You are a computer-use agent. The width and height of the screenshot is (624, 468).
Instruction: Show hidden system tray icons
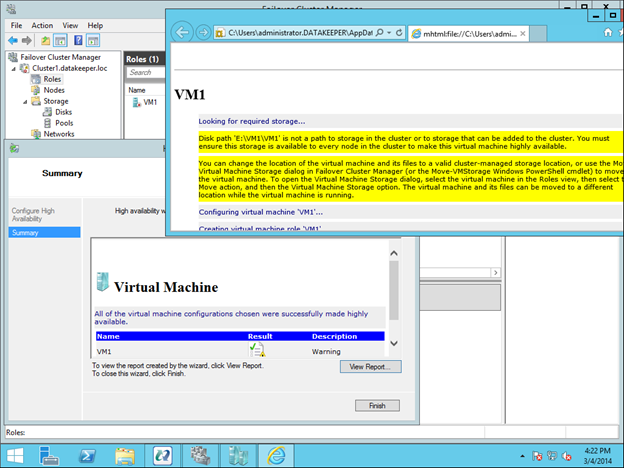pos(522,455)
